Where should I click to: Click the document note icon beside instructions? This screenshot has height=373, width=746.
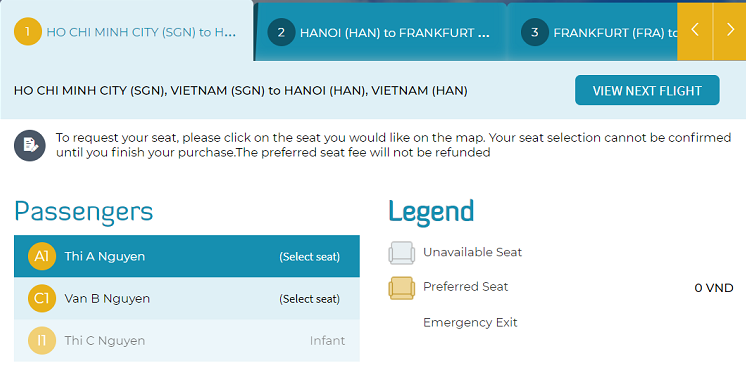29,146
